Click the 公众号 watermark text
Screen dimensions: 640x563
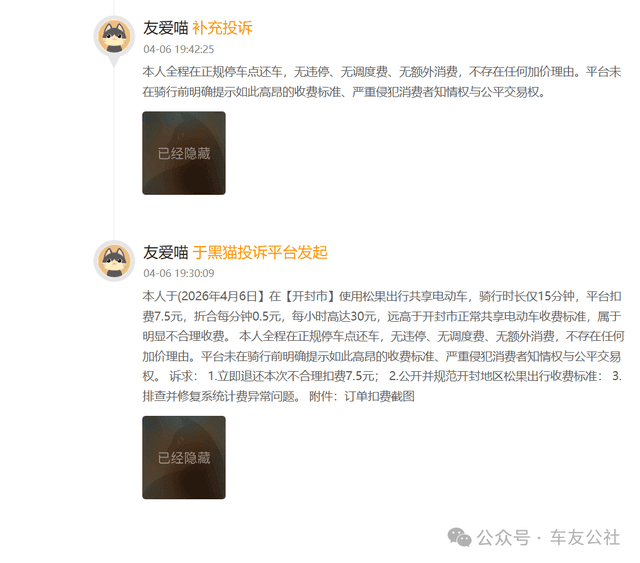click(504, 537)
